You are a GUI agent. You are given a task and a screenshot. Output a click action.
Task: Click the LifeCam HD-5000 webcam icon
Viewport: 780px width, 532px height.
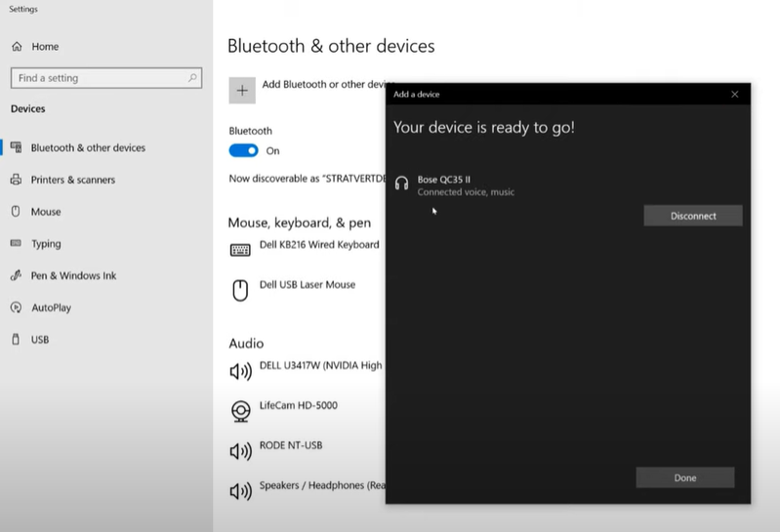[x=240, y=411]
